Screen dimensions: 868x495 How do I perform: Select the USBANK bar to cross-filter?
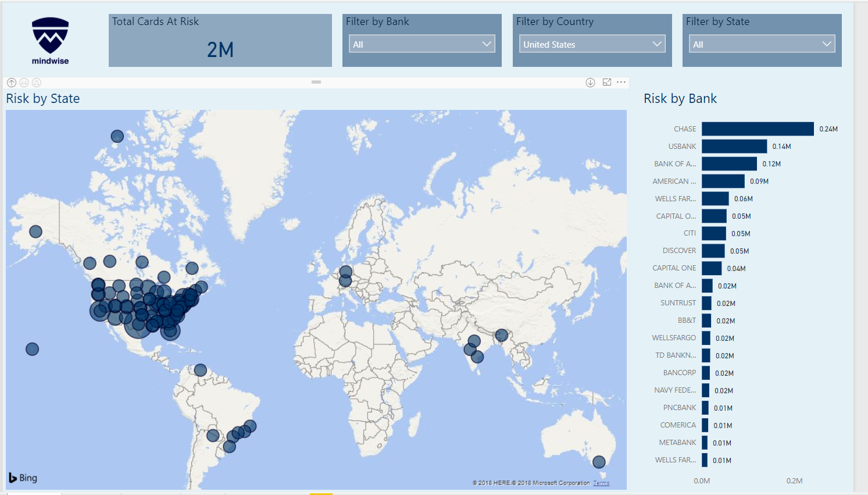[734, 146]
